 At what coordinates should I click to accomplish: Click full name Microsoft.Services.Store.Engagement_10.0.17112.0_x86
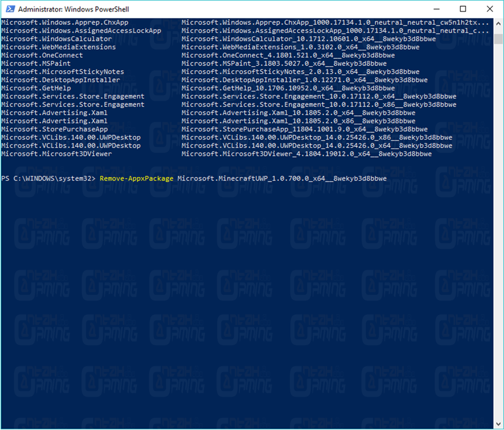319,105
